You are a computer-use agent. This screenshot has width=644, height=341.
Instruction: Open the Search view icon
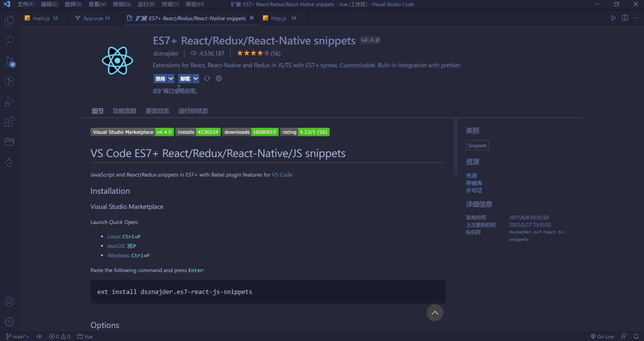tap(9, 41)
